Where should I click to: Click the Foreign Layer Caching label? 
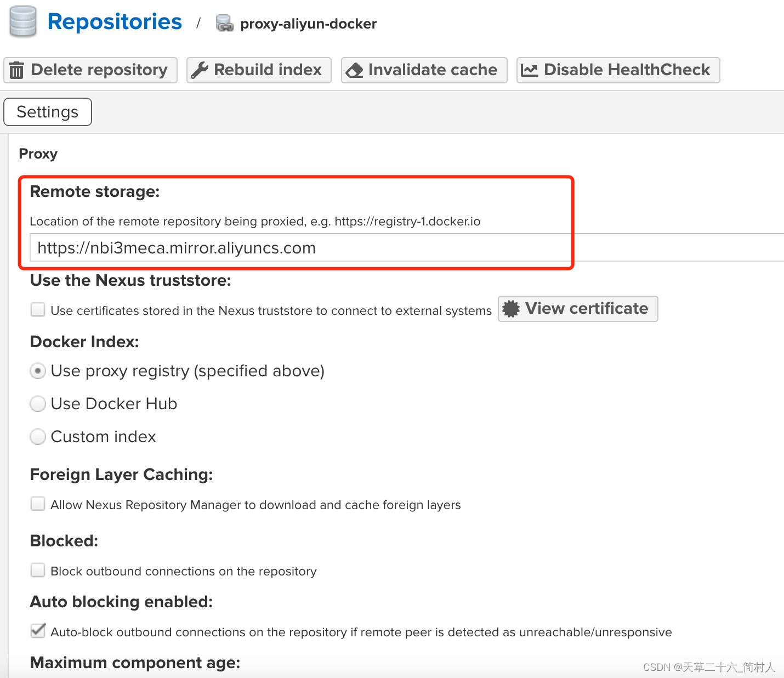[x=121, y=474]
